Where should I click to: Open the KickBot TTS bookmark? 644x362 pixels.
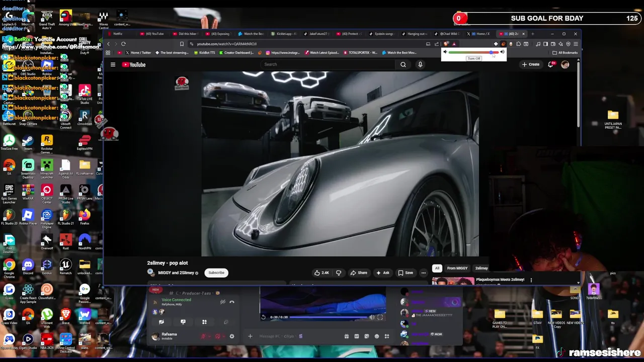click(204, 53)
